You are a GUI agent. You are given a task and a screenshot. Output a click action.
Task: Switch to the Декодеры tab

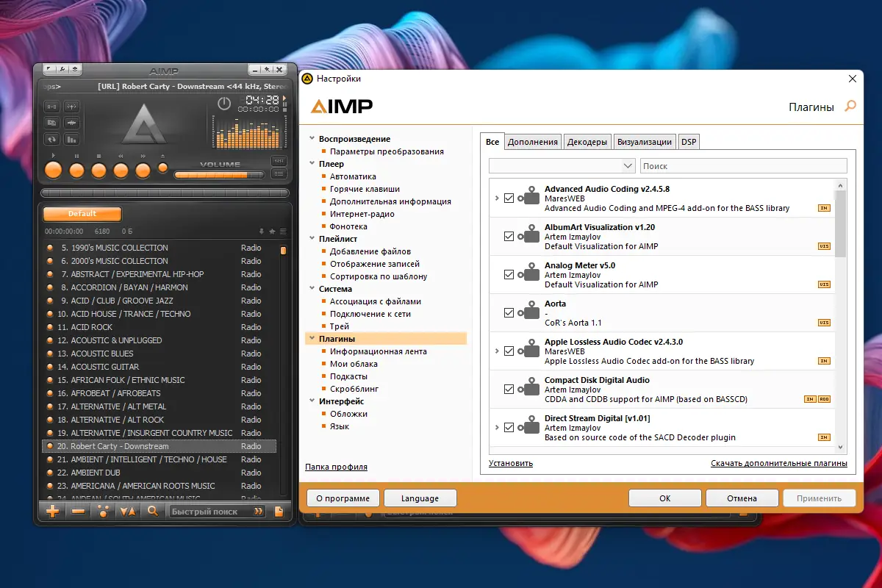[x=587, y=142]
